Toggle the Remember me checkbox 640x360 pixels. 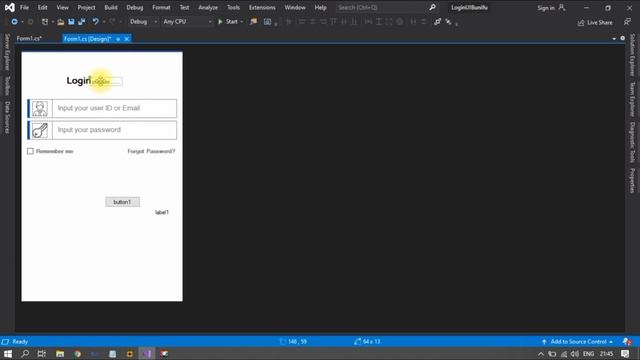[30, 151]
